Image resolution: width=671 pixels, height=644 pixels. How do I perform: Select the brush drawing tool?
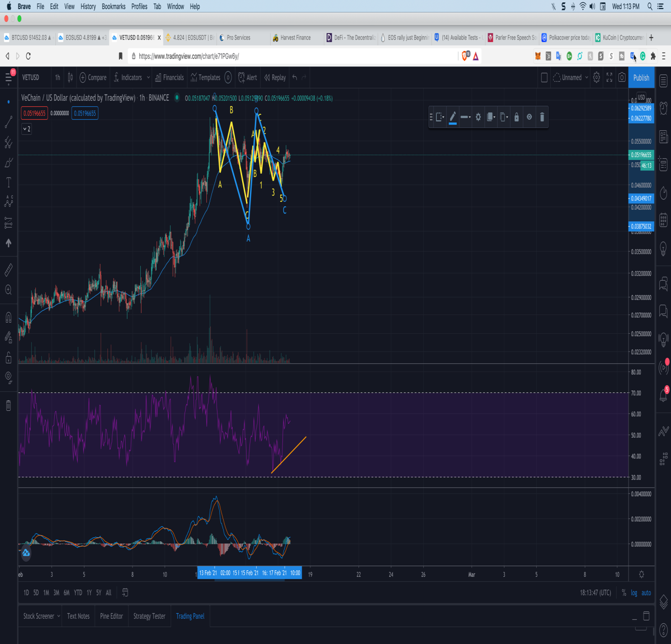(x=8, y=163)
